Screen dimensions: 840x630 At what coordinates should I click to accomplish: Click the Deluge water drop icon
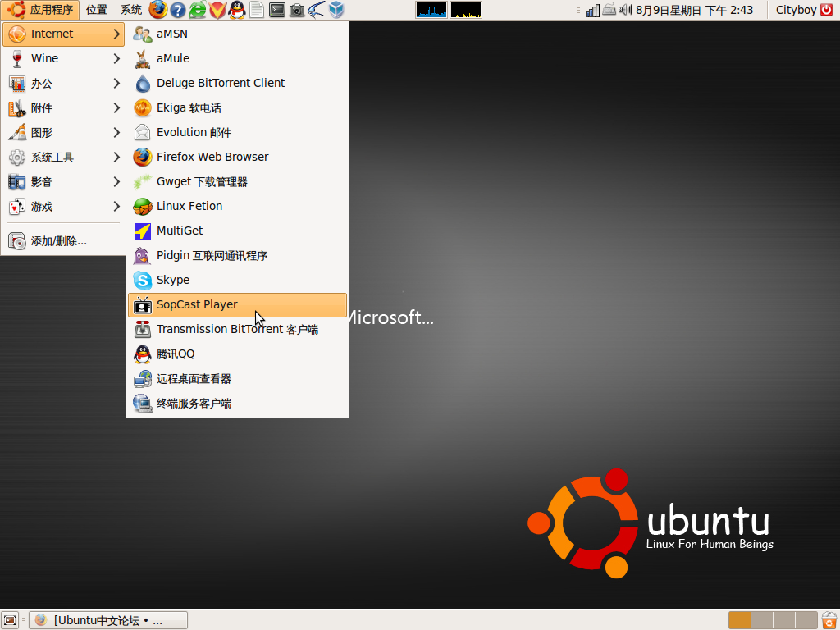[143, 83]
